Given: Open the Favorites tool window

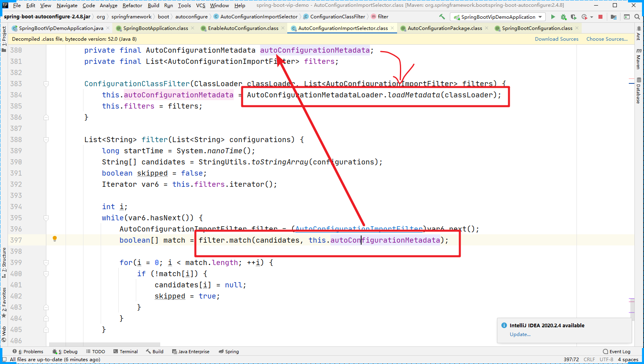Looking at the screenshot, I should [x=4, y=303].
